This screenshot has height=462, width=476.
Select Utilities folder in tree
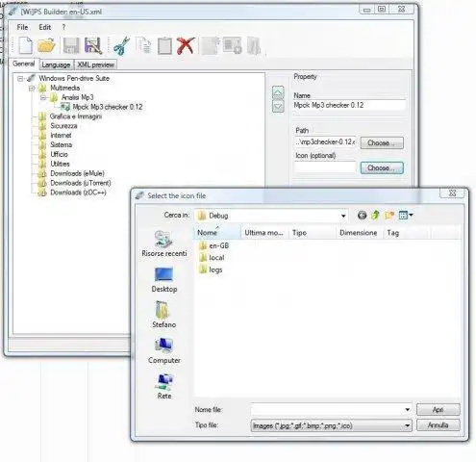coord(60,164)
